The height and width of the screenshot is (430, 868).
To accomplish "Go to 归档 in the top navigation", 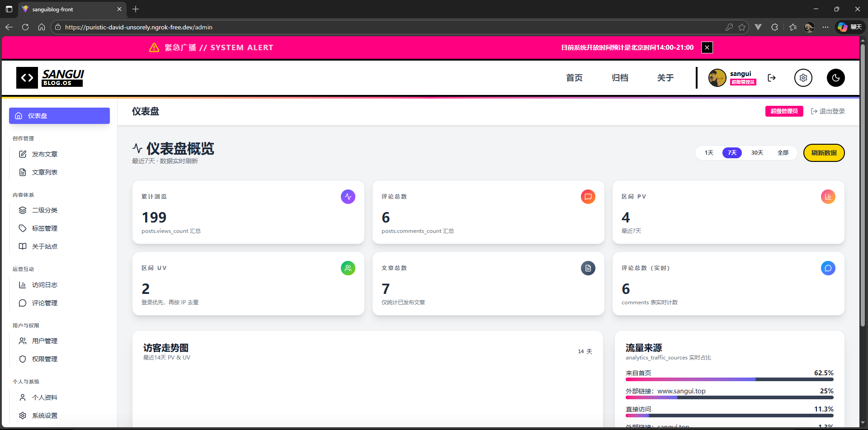I will click(620, 78).
